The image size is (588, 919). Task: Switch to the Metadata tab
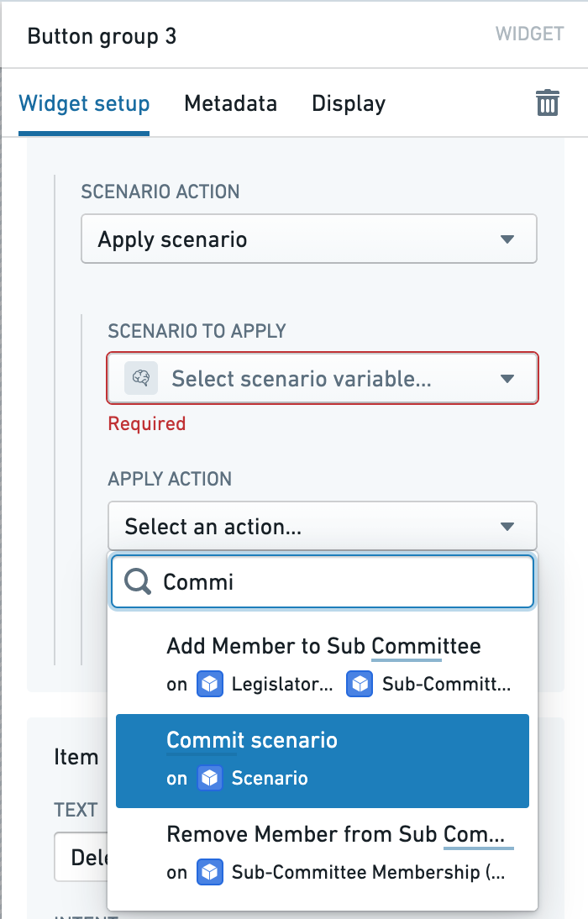(230, 103)
